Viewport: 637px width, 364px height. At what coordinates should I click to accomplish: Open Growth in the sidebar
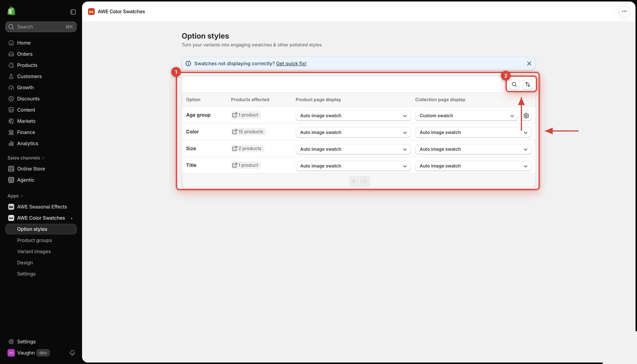coord(41,88)
